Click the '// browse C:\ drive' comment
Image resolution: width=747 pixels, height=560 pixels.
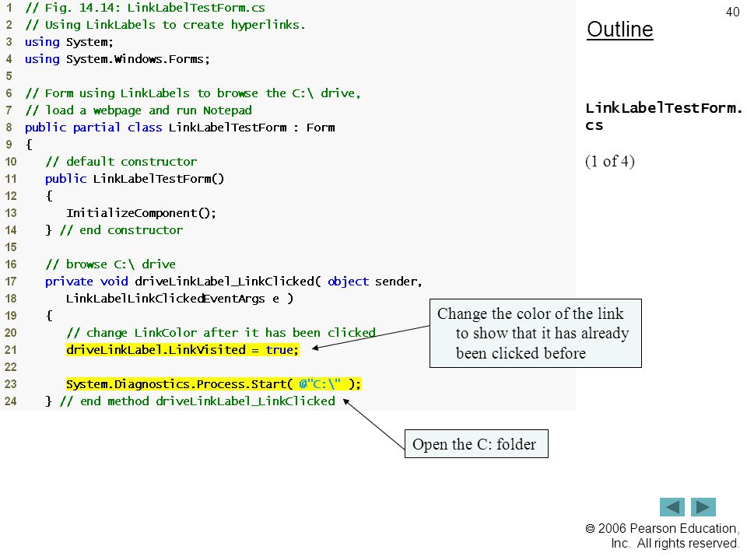[110, 264]
